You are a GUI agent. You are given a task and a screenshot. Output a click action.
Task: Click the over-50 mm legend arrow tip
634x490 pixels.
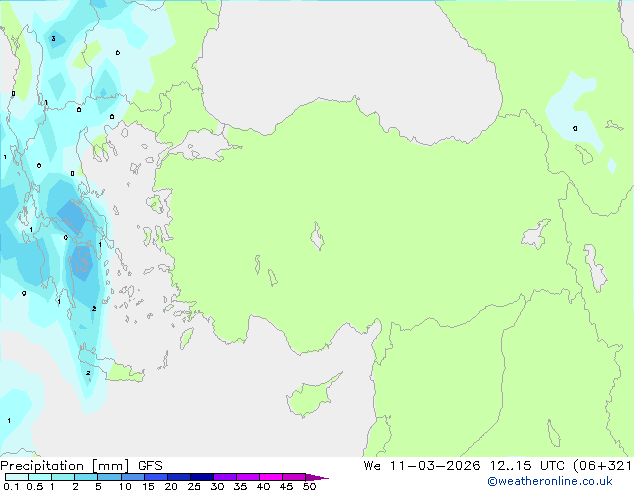tap(317, 477)
